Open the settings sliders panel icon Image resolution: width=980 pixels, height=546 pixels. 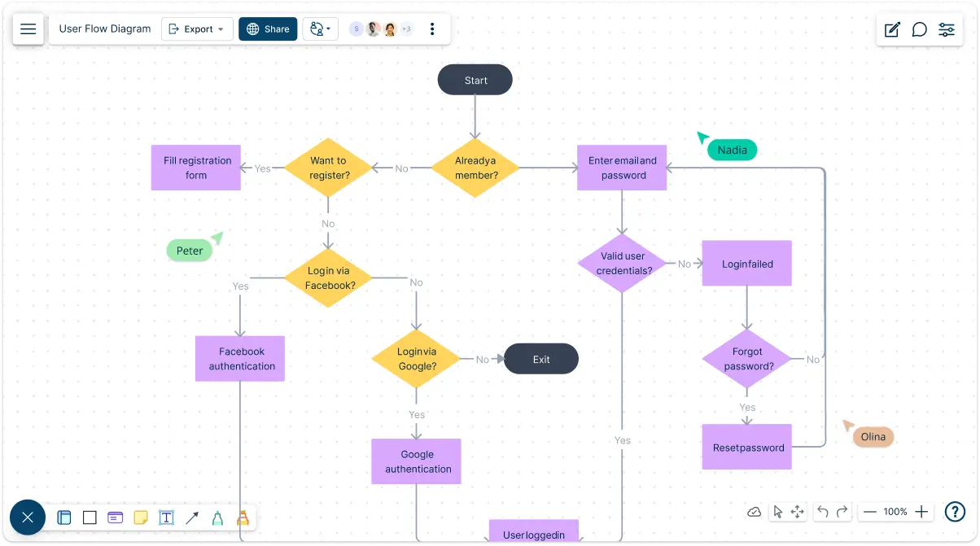click(947, 29)
